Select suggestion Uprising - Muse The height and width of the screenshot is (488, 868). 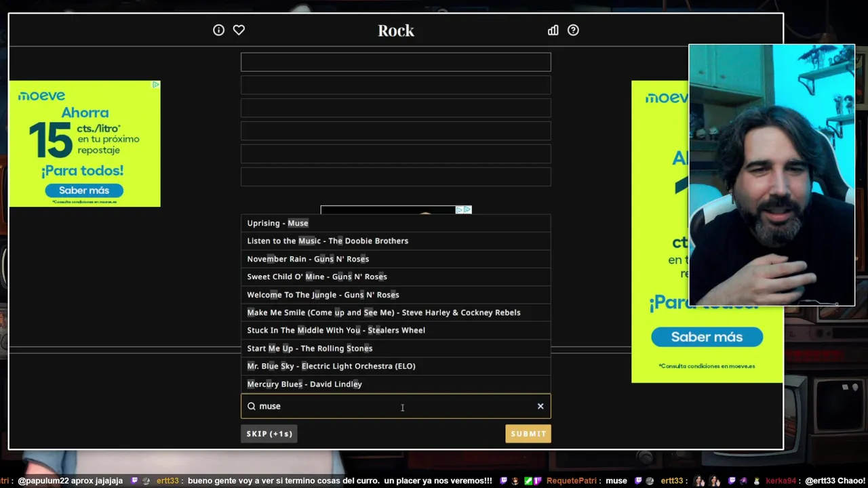click(x=396, y=223)
